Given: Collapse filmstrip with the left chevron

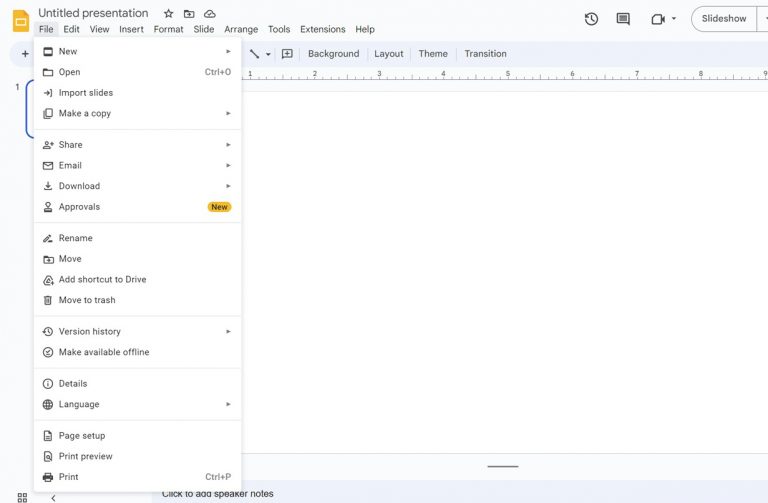Looking at the screenshot, I should (53, 498).
